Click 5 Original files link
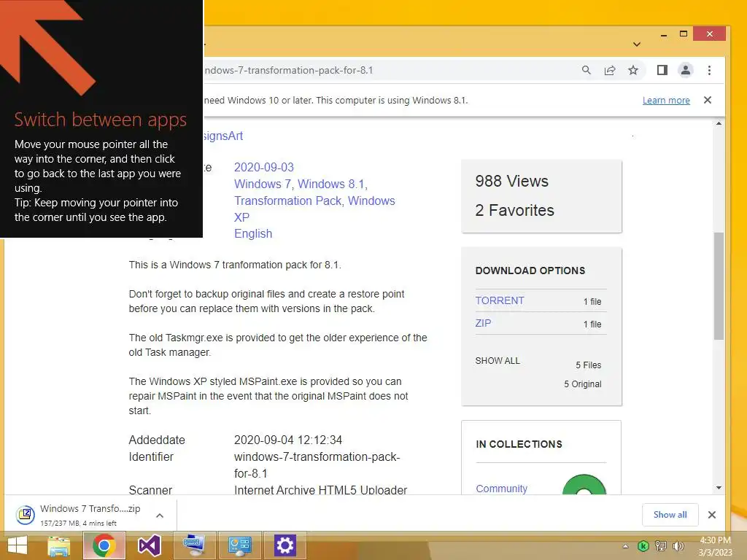This screenshot has height=560, width=747. [583, 384]
